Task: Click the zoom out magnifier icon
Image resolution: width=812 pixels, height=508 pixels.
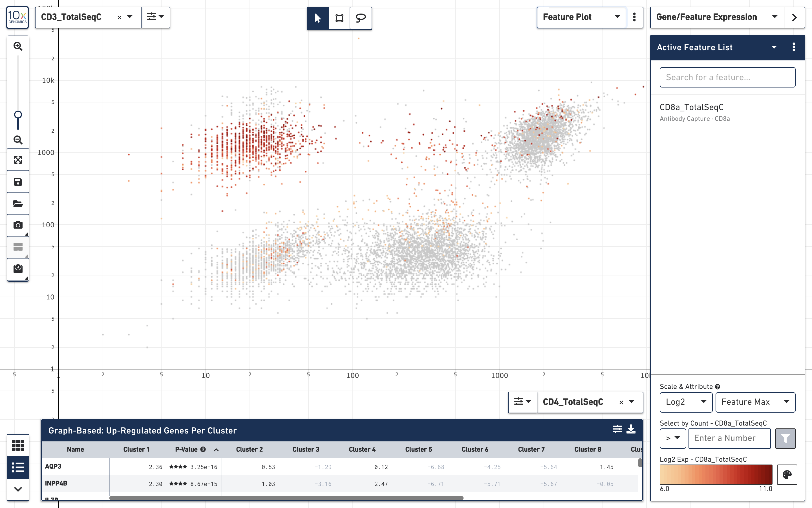Action: click(x=18, y=140)
